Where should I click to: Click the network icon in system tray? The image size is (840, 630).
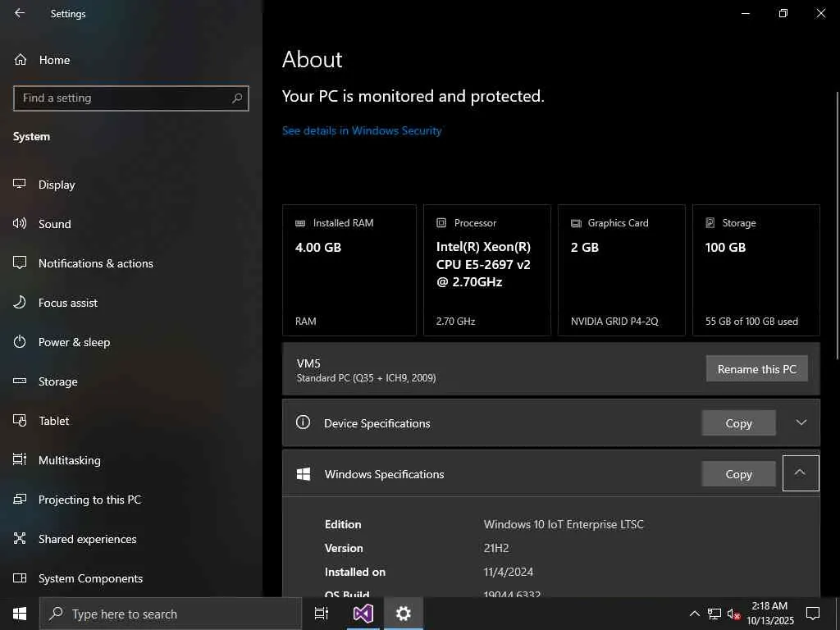tap(714, 614)
